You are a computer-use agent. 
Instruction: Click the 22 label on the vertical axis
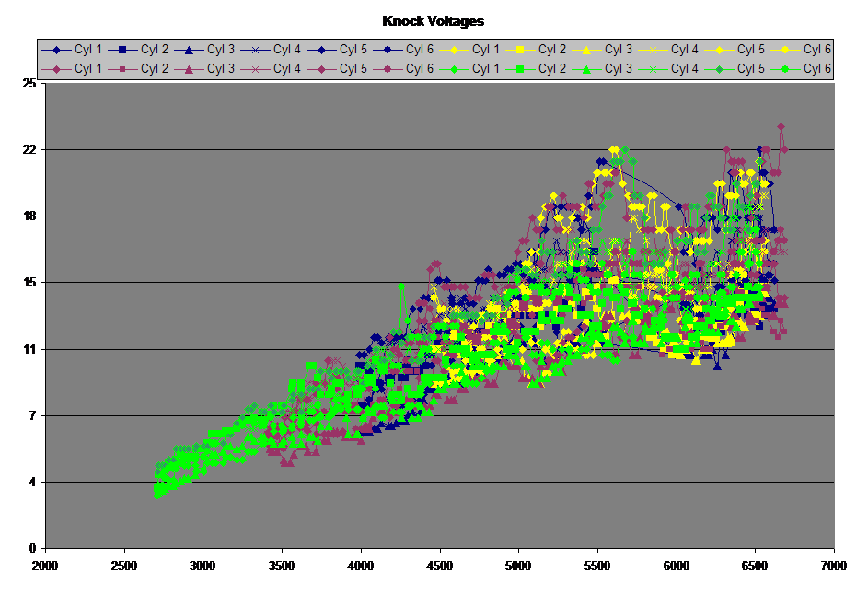[x=29, y=149]
